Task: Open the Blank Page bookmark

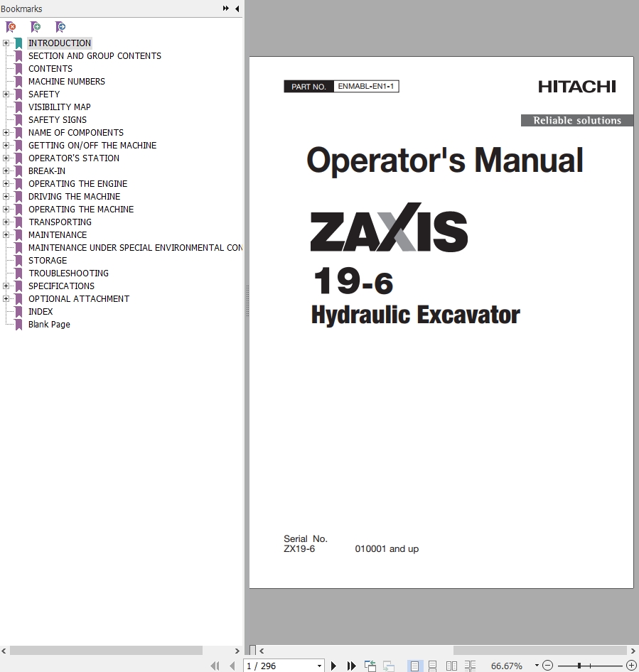Action: 49,325
